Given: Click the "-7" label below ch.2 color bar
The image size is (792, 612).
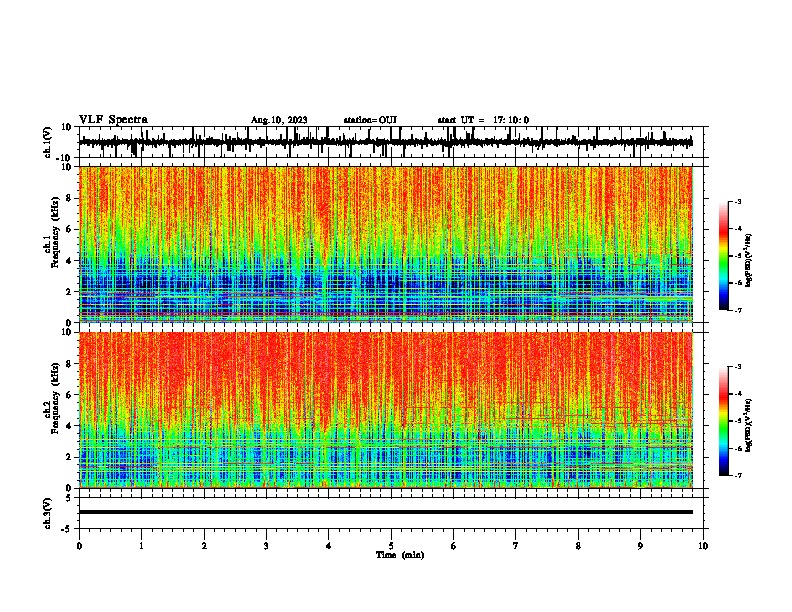Looking at the screenshot, I should point(737,476).
